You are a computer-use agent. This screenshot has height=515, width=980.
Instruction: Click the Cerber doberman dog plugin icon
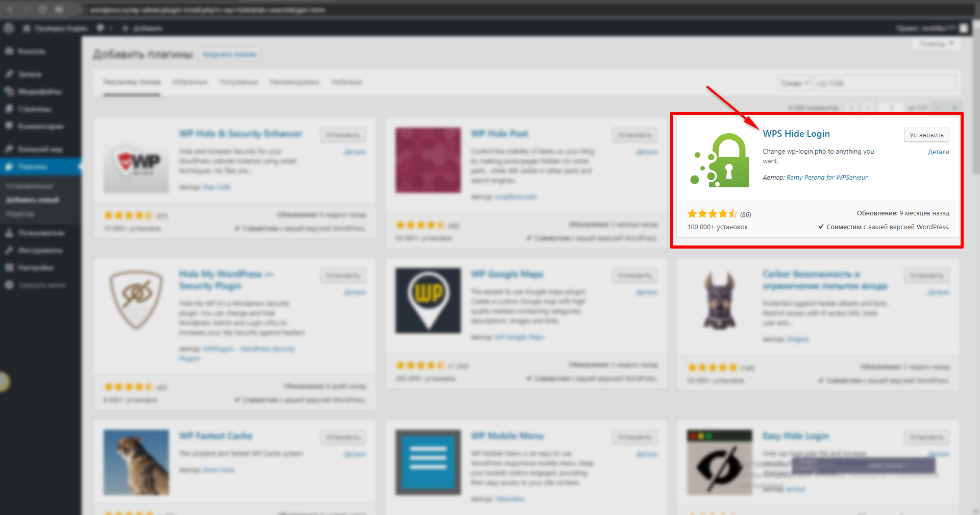click(x=720, y=301)
